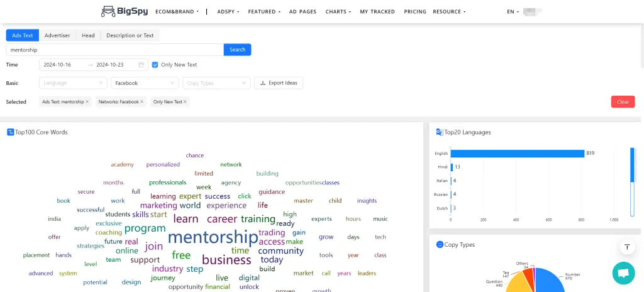Click the languages chart vertical scrollbar
This screenshot has width=644, height=292.
pyautogui.click(x=633, y=182)
